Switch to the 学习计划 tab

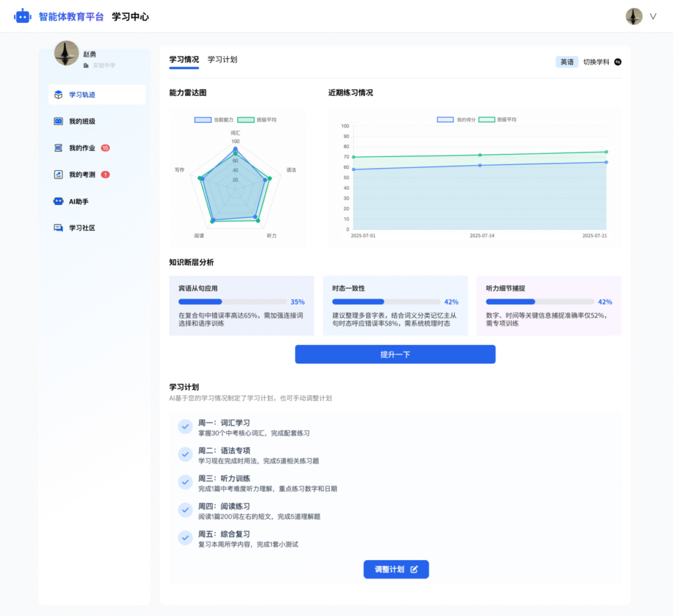click(x=222, y=60)
